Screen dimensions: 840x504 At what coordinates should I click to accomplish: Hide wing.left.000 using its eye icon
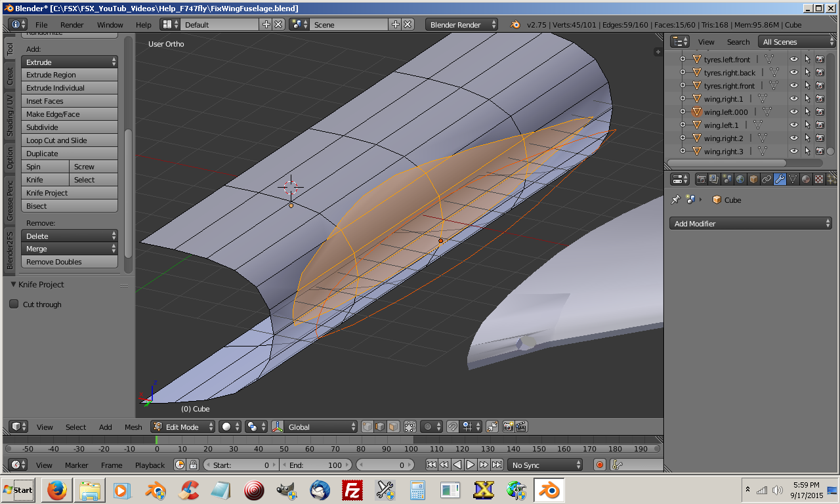coord(793,112)
